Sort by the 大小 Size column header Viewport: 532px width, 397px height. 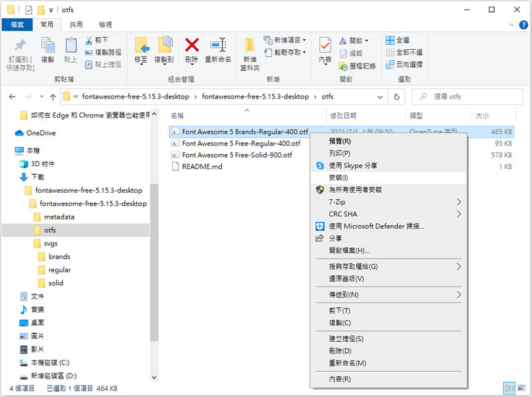pyautogui.click(x=494, y=116)
